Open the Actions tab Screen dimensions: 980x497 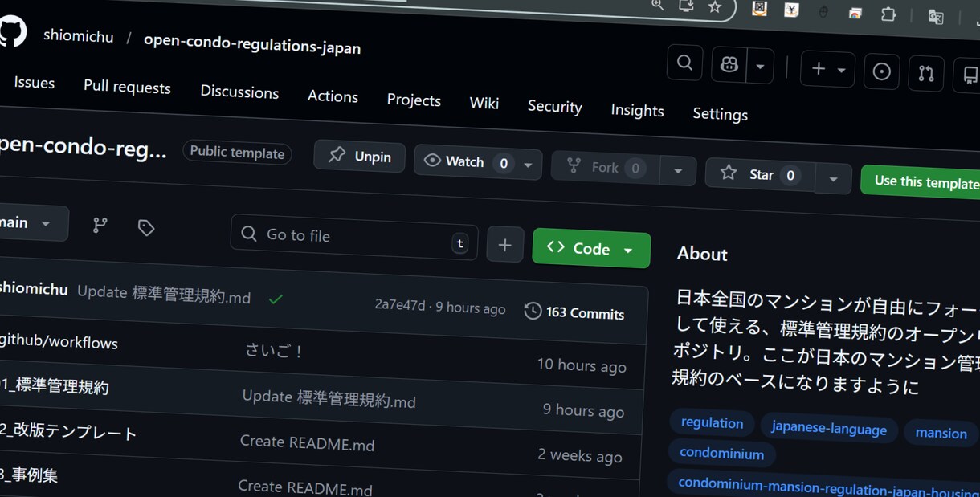pos(333,96)
